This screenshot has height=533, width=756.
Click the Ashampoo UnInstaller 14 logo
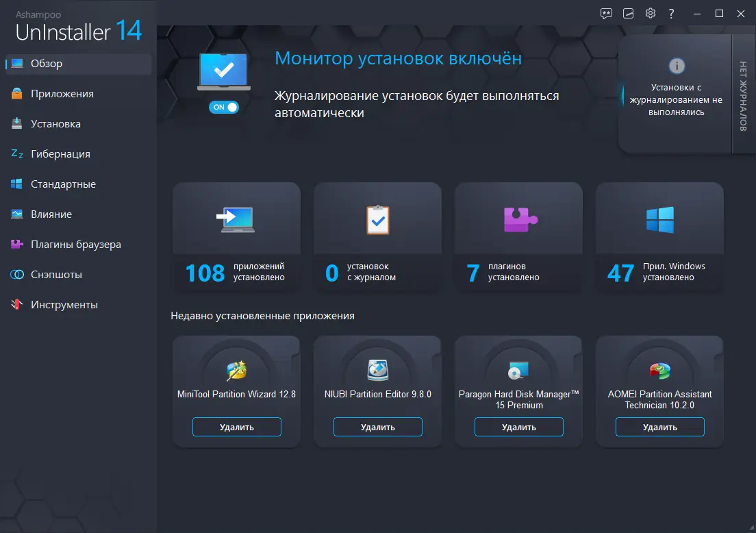pos(79,27)
